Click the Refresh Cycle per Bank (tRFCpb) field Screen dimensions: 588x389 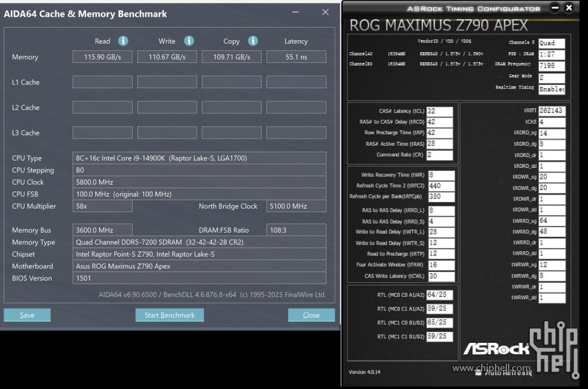pyautogui.click(x=442, y=197)
